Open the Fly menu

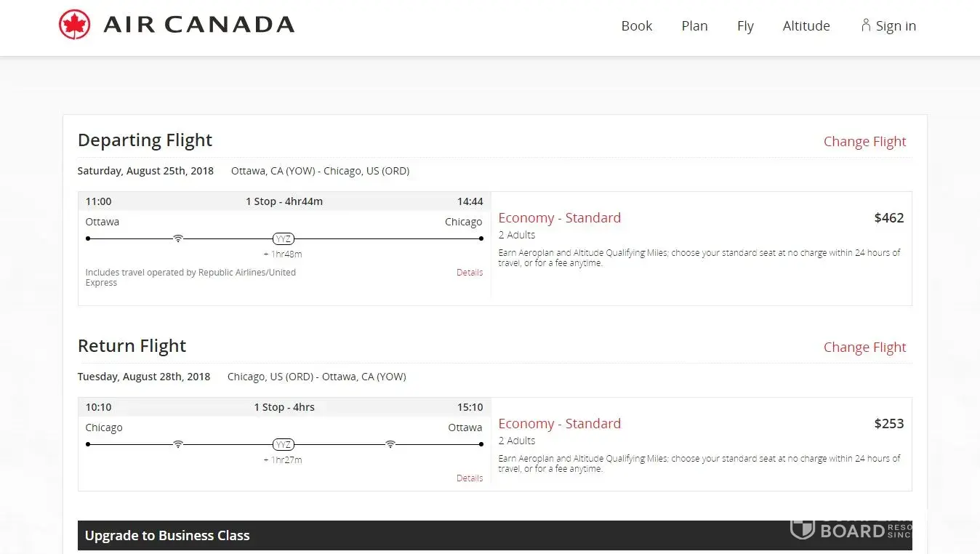tap(745, 26)
